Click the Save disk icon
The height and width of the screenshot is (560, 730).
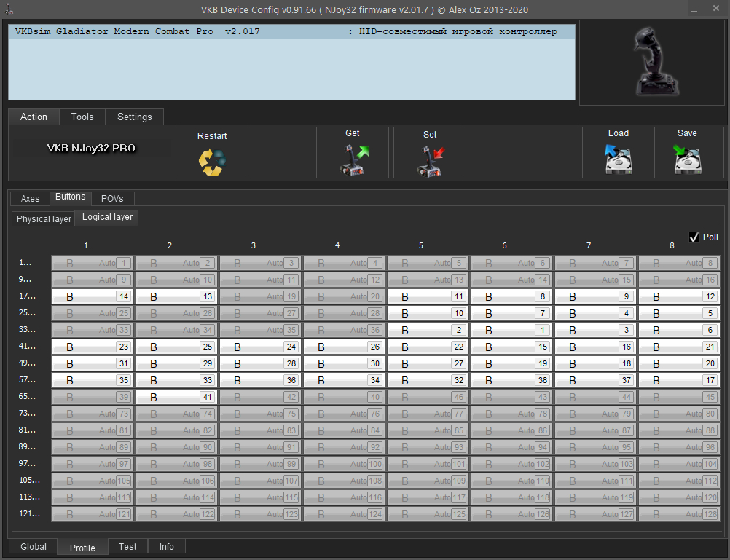(687, 159)
